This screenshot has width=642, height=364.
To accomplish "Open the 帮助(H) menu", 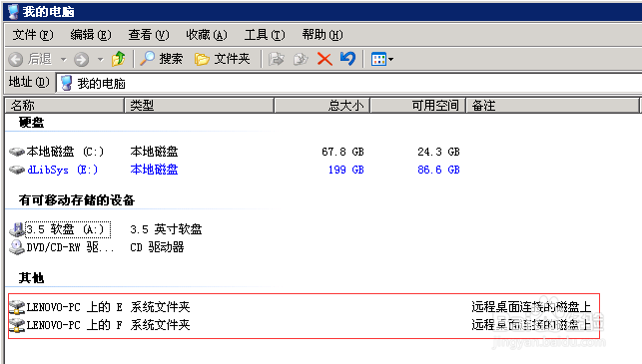I will click(x=322, y=35).
